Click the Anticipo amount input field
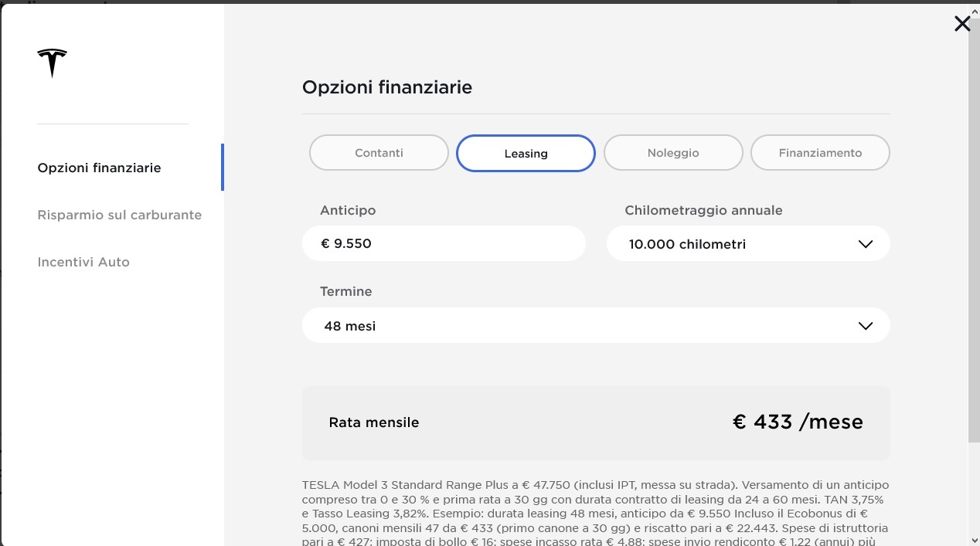980x546 pixels. [x=444, y=243]
